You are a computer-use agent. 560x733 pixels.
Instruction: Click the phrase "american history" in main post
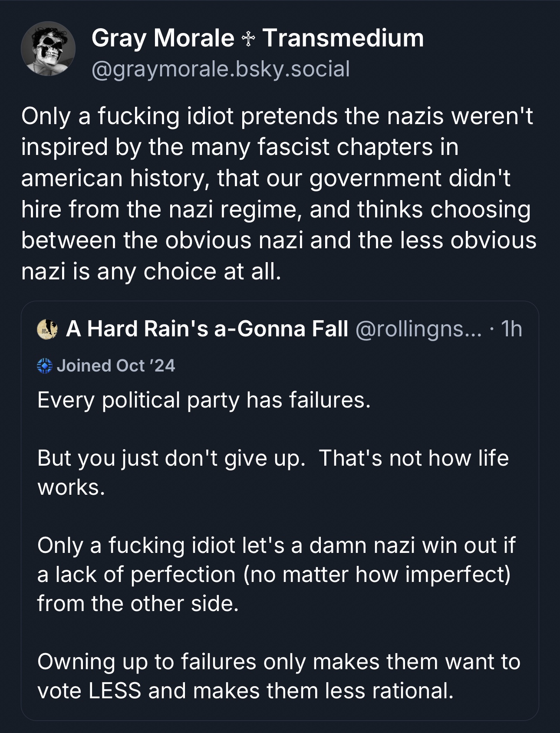(113, 178)
